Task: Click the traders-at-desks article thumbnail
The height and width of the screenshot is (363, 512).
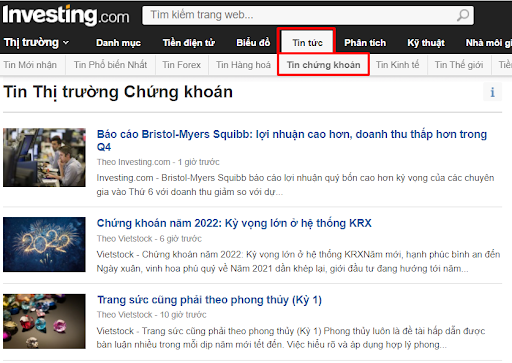Action: (44, 157)
